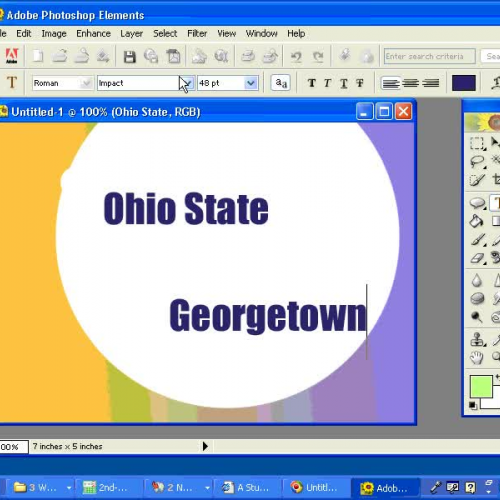Click the Type tool icon in options bar

(x=12, y=82)
